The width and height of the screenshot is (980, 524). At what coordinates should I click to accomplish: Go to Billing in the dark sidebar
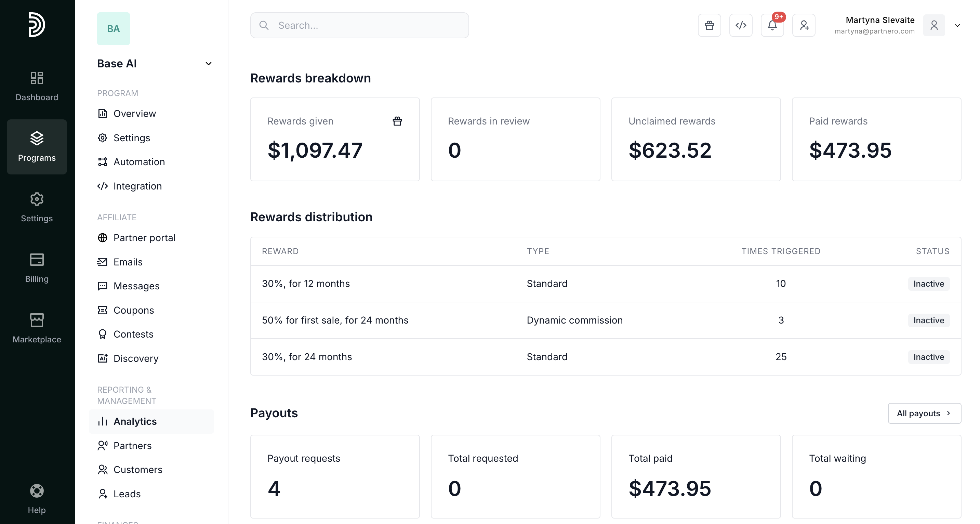[37, 267]
